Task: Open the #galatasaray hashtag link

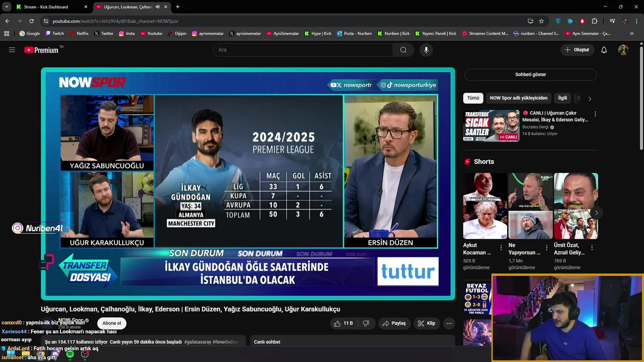Action: click(198, 342)
